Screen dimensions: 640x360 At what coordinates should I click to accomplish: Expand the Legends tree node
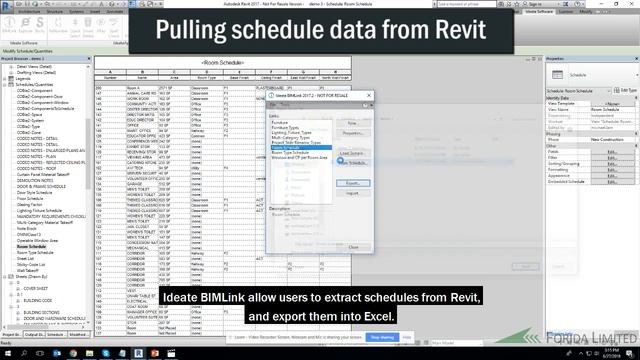click(5, 78)
